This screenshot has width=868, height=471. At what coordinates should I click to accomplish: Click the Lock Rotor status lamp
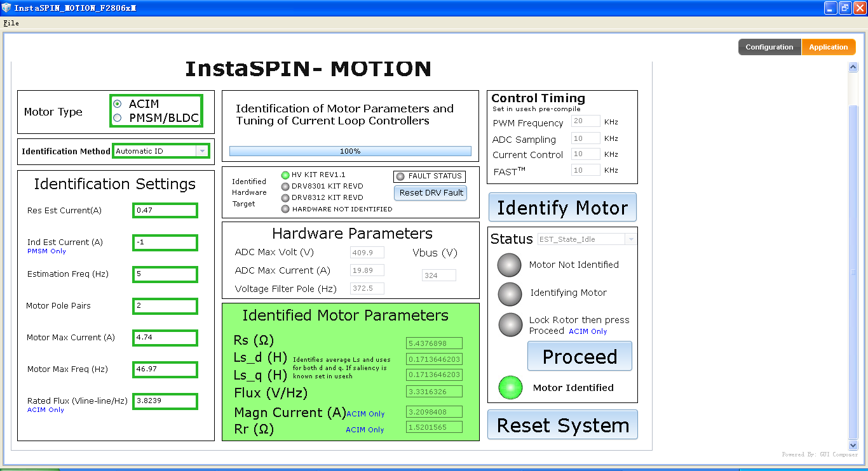pos(510,325)
